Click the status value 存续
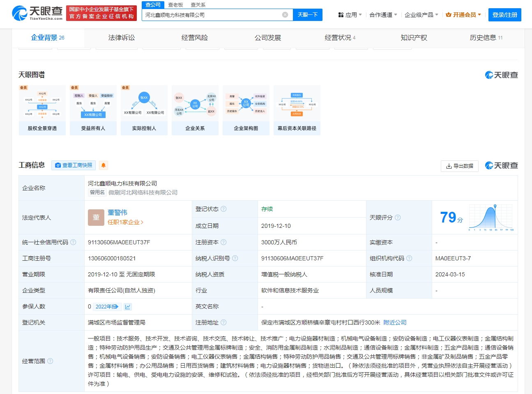Viewport: 532px width, 394px height. pyautogui.click(x=267, y=209)
